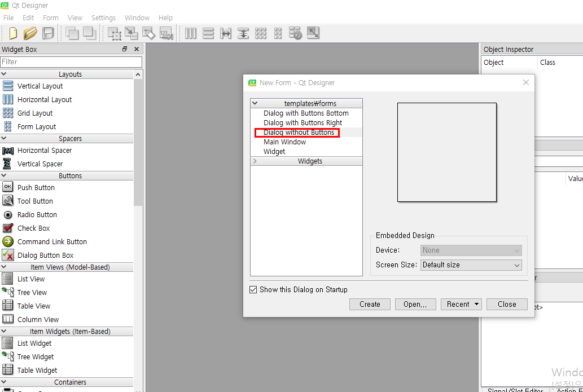Select the Main Window template
This screenshot has width=583, height=392.
(x=285, y=142)
